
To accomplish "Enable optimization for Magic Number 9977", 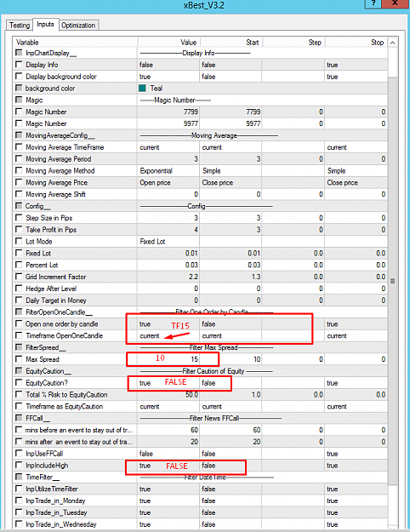I will pyautogui.click(x=19, y=123).
